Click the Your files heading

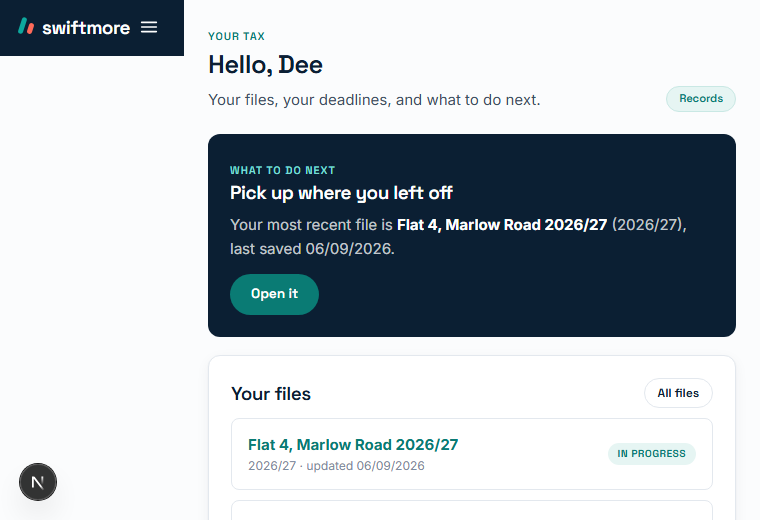[271, 394]
